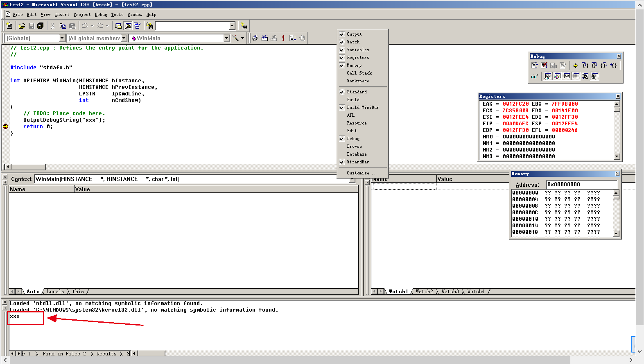Screen dimensions: 644x364
Task: Uncheck Build MiniBar in the toolbars menu
Action: tap(362, 107)
